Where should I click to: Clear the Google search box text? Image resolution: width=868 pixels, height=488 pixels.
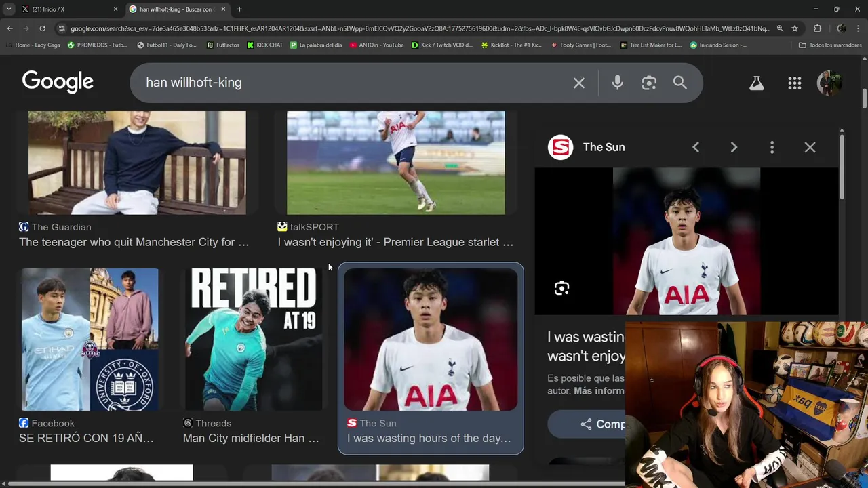tap(578, 83)
